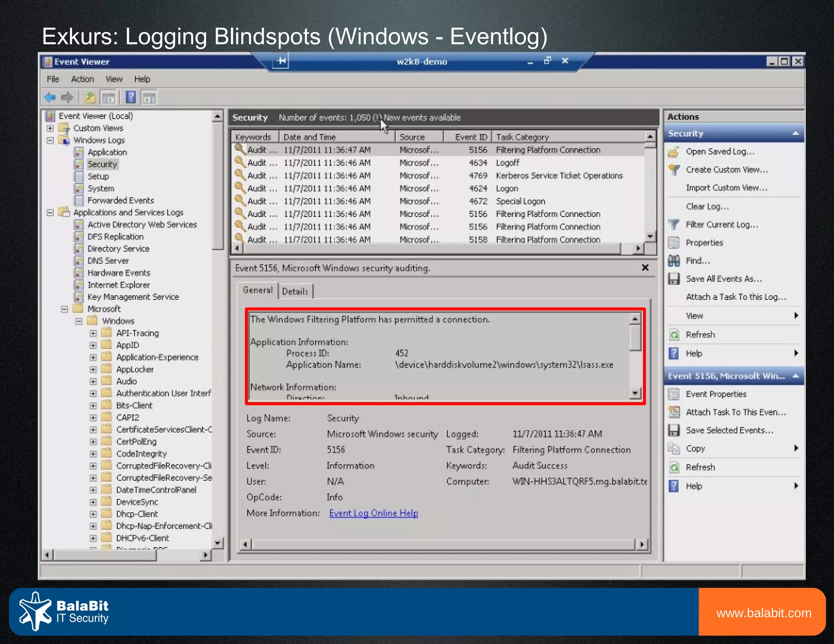Click the Security section Refresh icon
The image size is (834, 644).
click(x=674, y=335)
